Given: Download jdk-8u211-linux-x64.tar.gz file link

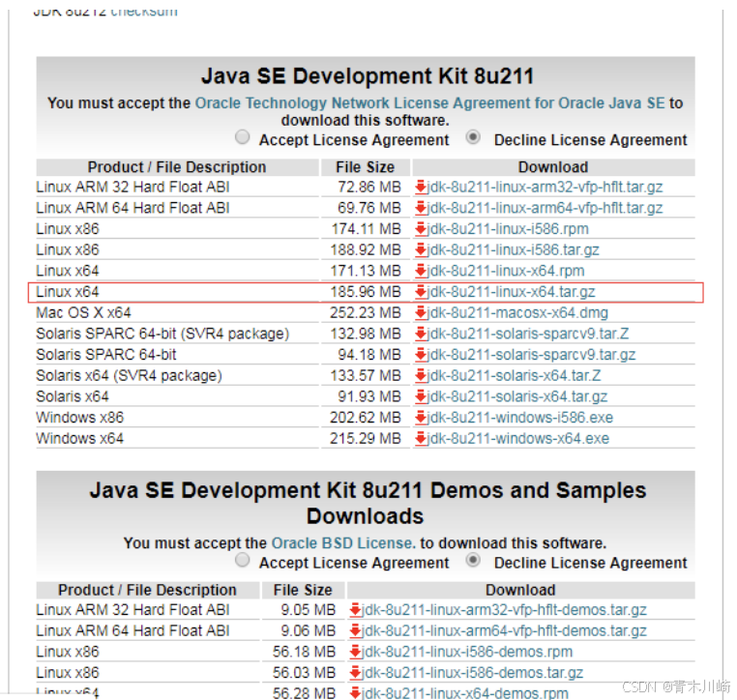Looking at the screenshot, I should [511, 292].
